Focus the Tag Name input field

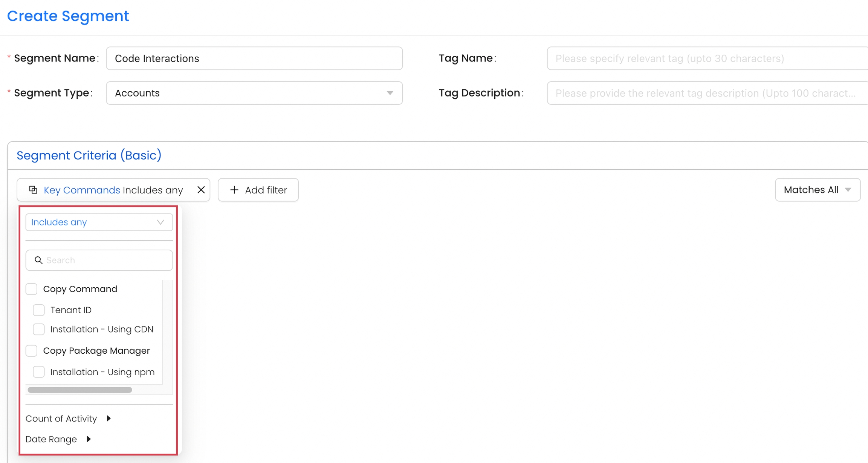[707, 58]
